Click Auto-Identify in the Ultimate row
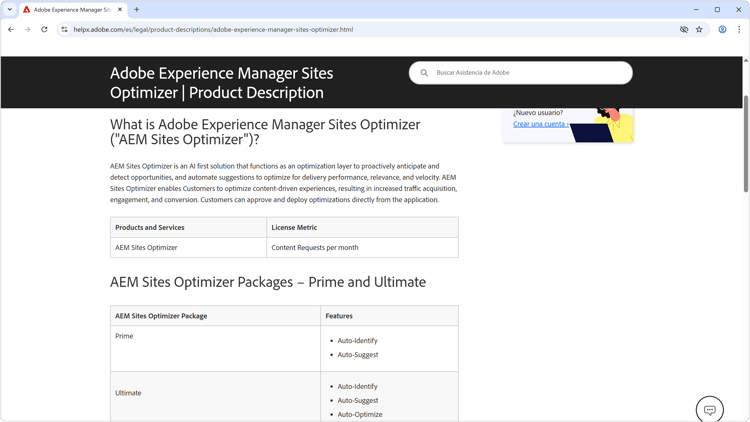Image resolution: width=750 pixels, height=422 pixels. [357, 386]
